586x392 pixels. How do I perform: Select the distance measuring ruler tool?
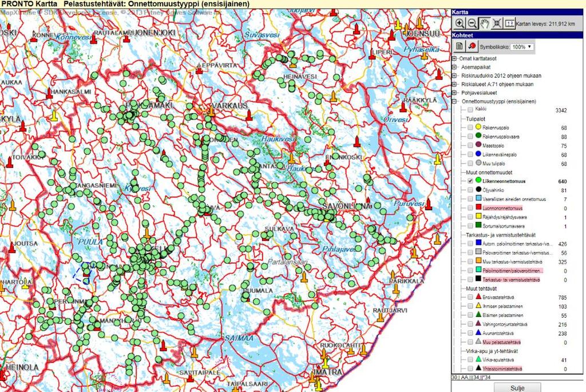coord(509,23)
